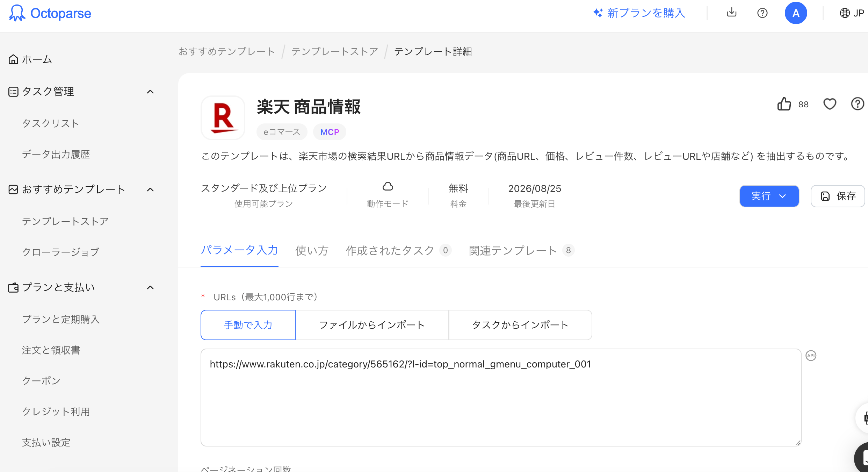Click inside the URLs text area
Image resolution: width=868 pixels, height=472 pixels.
501,398
